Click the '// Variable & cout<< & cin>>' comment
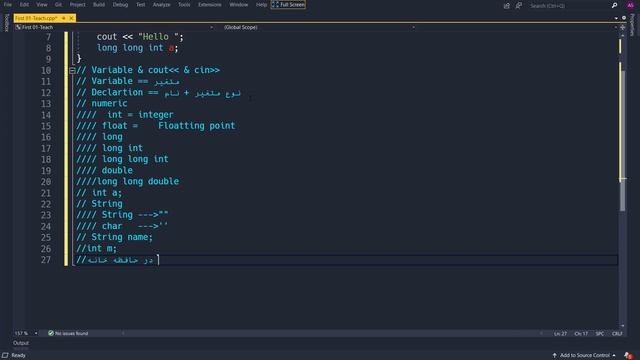 [148, 70]
